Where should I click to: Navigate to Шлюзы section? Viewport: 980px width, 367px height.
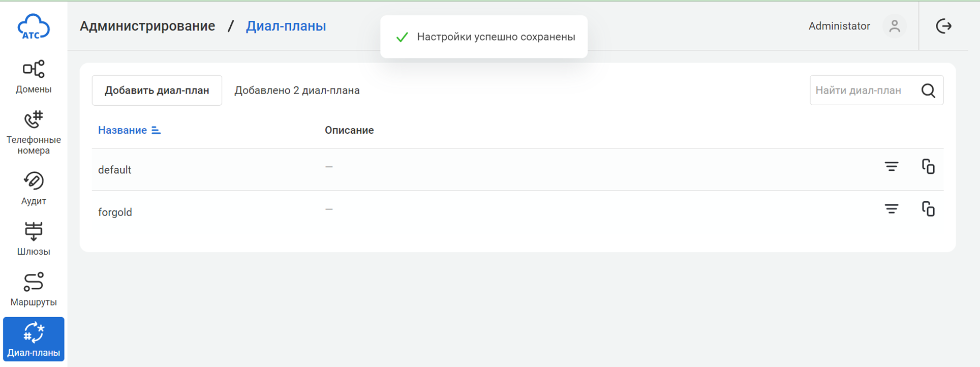click(x=34, y=238)
